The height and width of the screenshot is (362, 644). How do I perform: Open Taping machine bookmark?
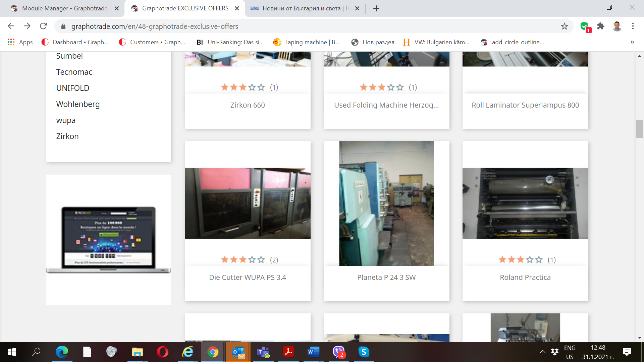pos(307,42)
